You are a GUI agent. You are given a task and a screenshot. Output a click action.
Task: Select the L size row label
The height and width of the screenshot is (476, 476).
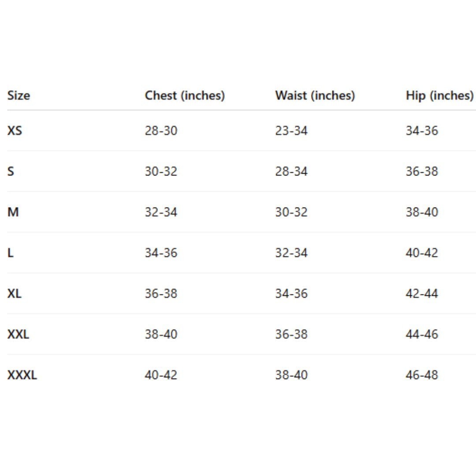click(10, 253)
